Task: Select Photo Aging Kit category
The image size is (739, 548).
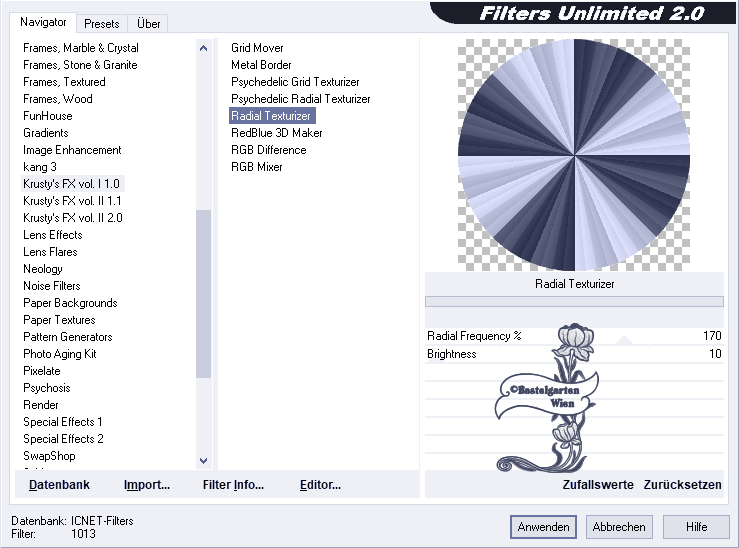Action: click(x=59, y=353)
